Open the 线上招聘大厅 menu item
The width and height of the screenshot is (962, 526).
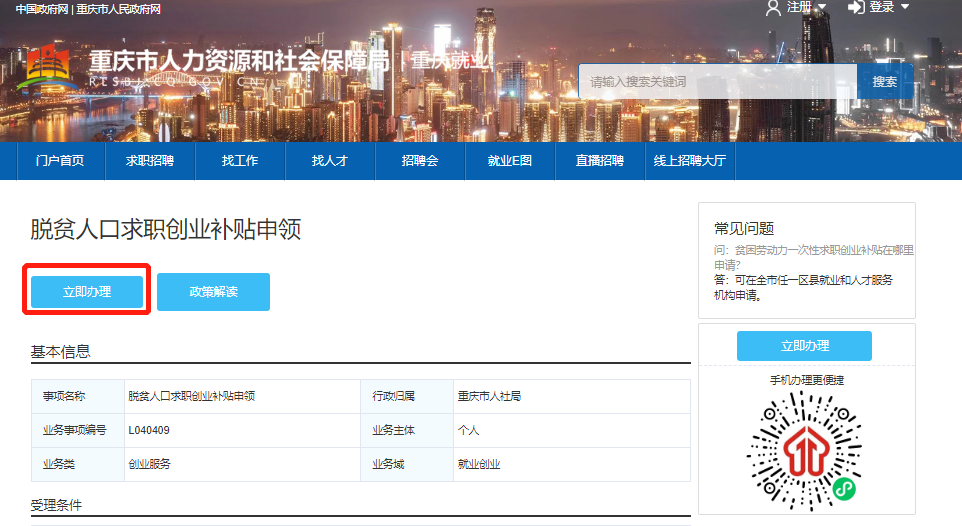coord(690,161)
